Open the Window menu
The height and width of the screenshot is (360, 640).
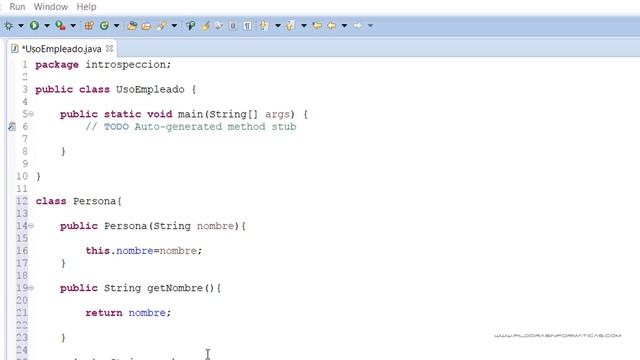(51, 7)
